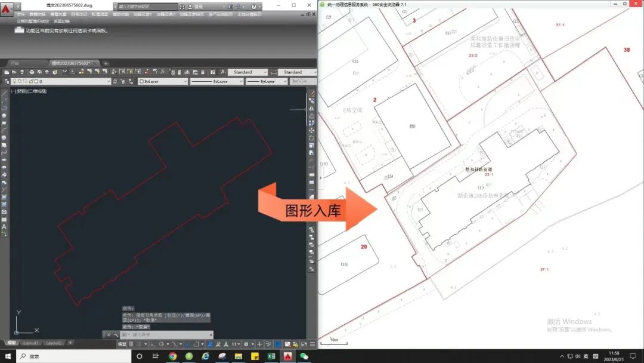The height and width of the screenshot is (363, 644).
Task: Pick the Multiline Text 'A' tool
Action: [4, 227]
